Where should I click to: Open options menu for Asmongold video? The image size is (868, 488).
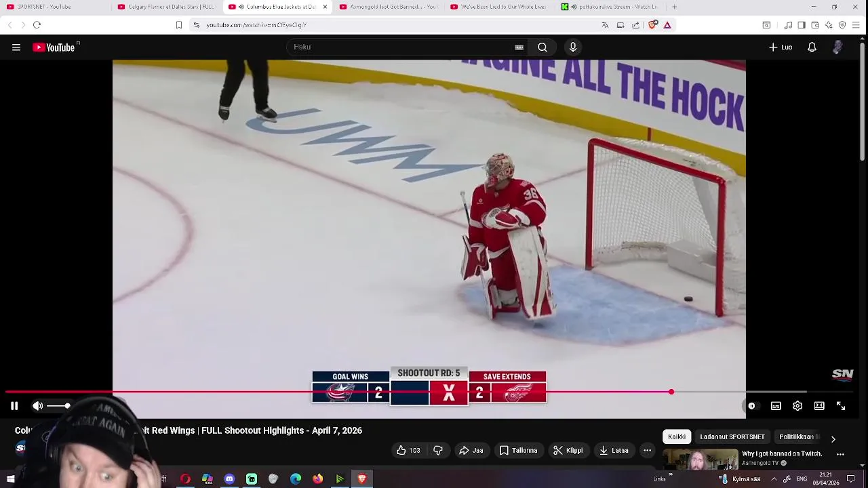pyautogui.click(x=841, y=455)
